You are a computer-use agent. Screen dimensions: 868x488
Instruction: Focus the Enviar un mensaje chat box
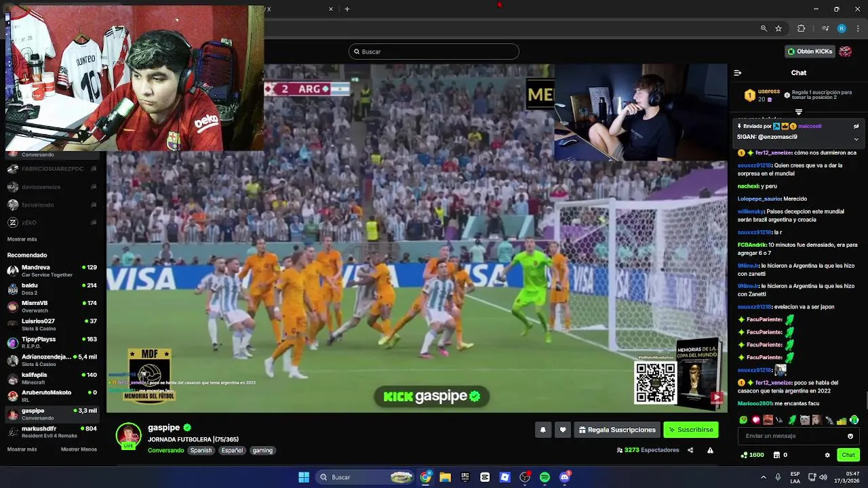coord(798,436)
